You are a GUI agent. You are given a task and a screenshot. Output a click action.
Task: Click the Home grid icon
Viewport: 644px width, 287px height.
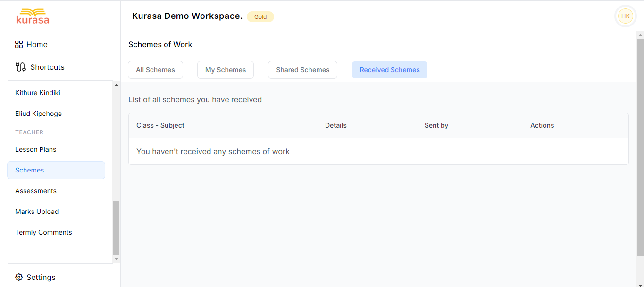tap(19, 44)
